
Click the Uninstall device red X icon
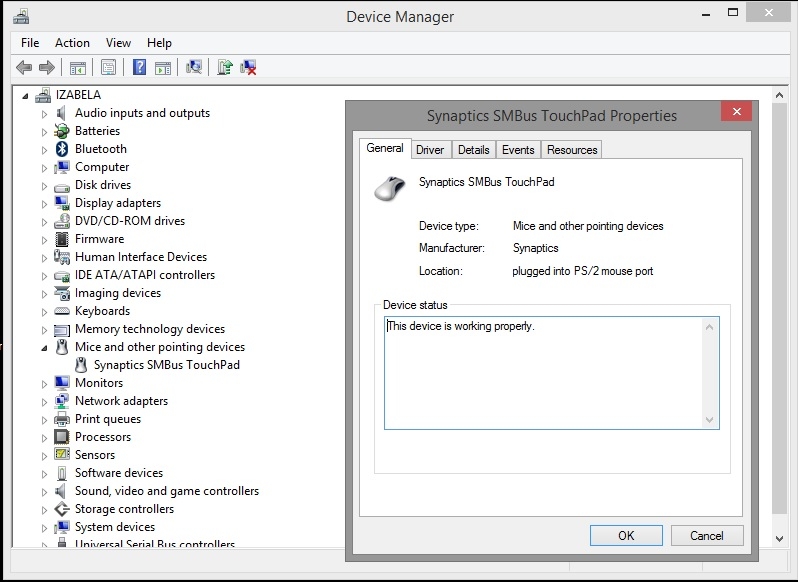tap(248, 67)
